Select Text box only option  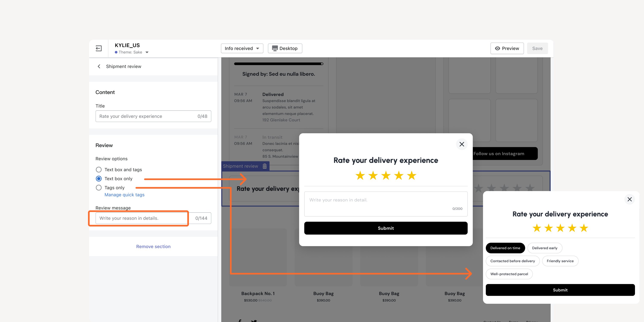coord(99,179)
